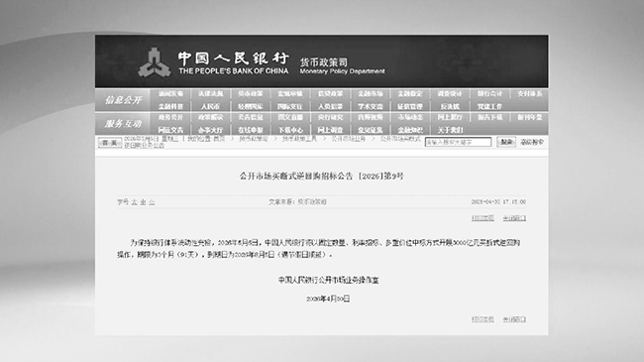644x362 pixels.
Task: Select 金融科技 in the navigation bar
Action: [170, 106]
